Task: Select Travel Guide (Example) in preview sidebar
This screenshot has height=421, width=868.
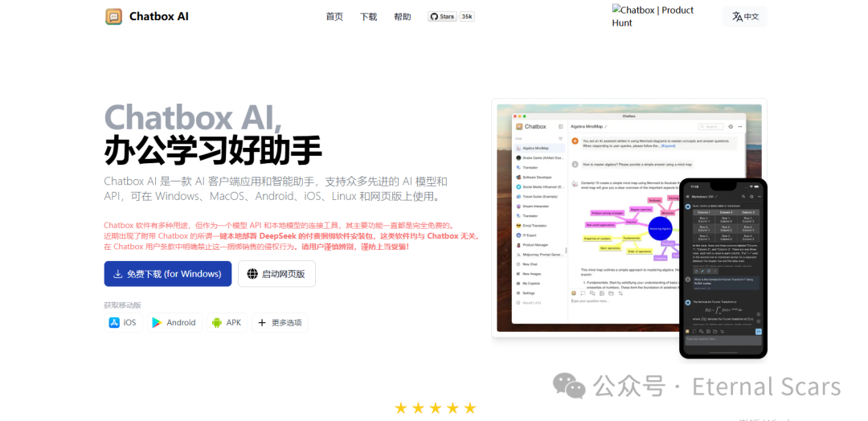Action: [x=540, y=196]
